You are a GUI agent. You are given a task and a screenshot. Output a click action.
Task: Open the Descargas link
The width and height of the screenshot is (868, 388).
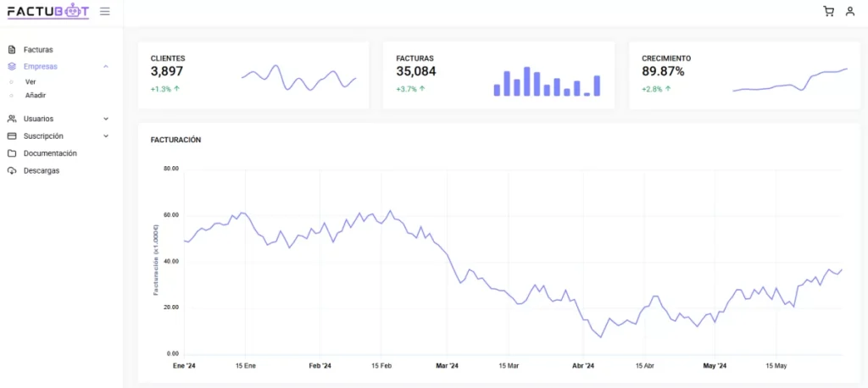pyautogui.click(x=42, y=171)
